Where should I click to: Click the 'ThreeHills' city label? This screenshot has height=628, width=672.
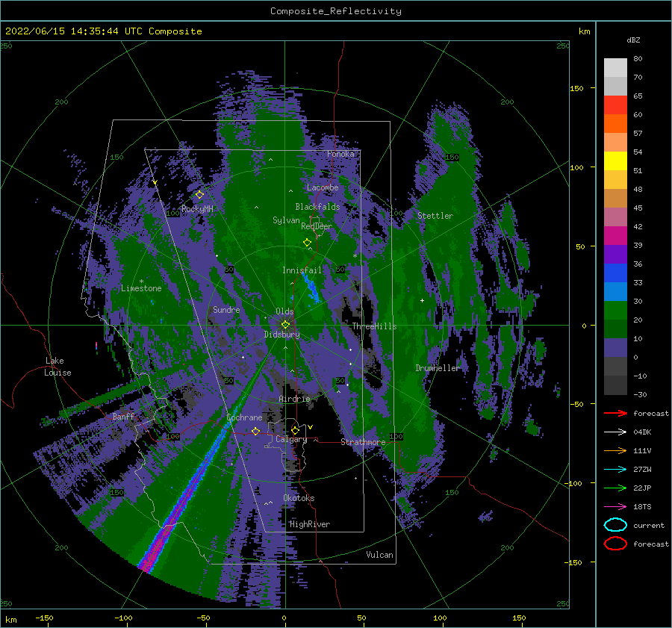pyautogui.click(x=374, y=326)
